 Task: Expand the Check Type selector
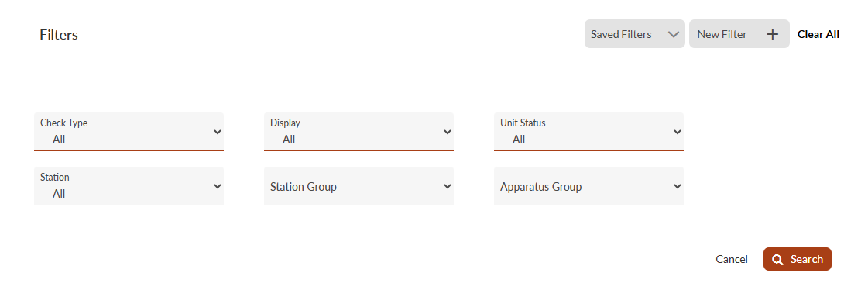click(129, 132)
